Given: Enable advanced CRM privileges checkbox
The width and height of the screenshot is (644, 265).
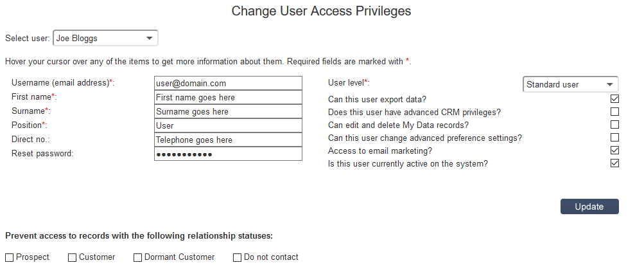Looking at the screenshot, I should coord(614,112).
